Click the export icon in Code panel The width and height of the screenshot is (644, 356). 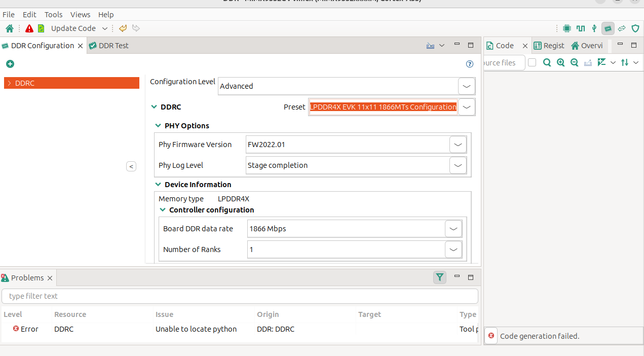click(588, 62)
